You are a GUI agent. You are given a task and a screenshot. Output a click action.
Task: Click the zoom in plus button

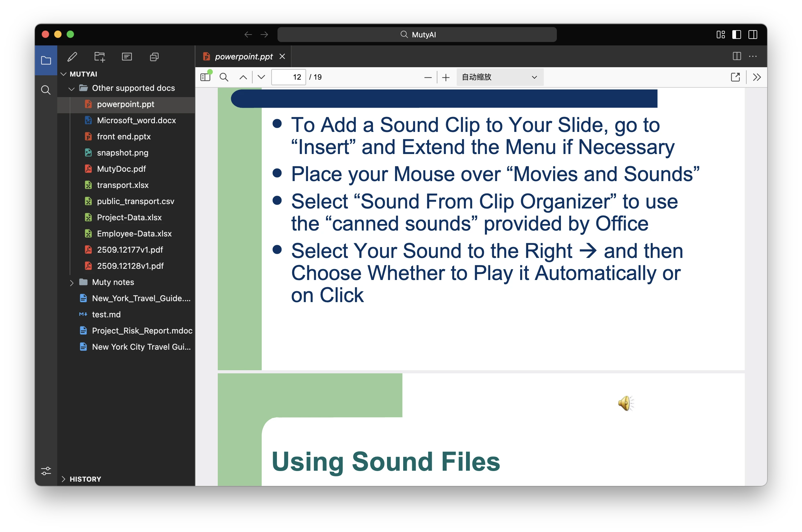click(446, 77)
